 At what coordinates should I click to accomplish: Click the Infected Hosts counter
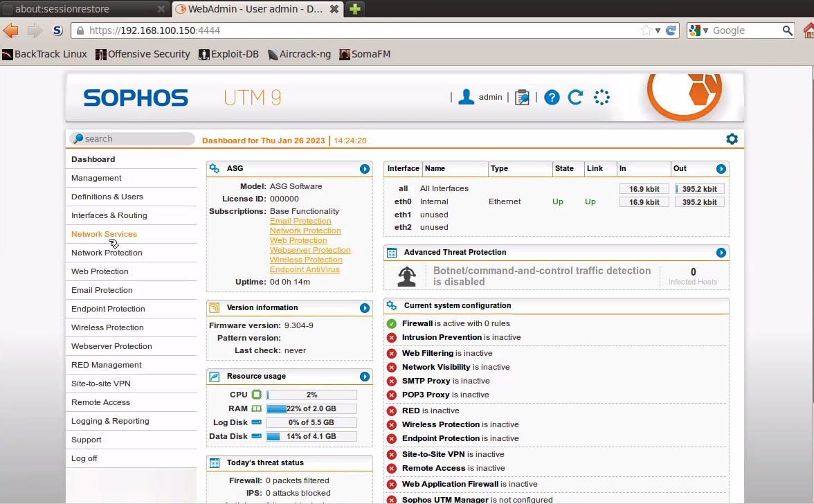click(x=693, y=276)
